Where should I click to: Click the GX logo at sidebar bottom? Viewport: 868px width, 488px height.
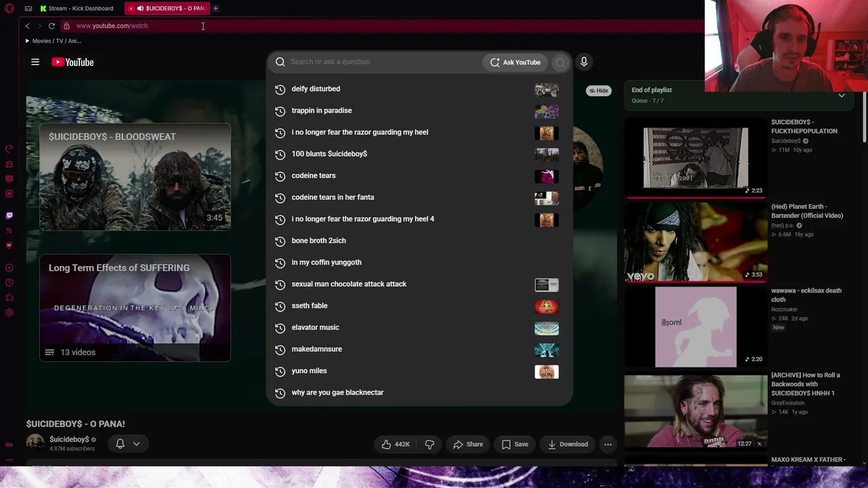tap(9, 445)
